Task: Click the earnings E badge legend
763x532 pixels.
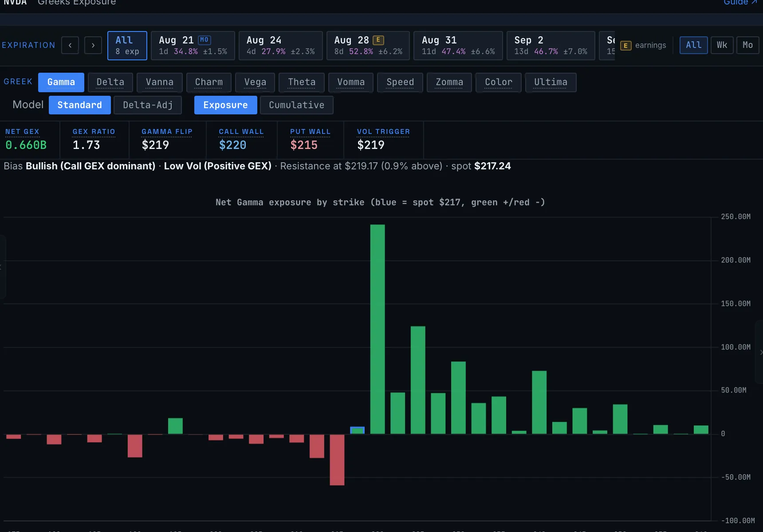Action: coord(625,46)
